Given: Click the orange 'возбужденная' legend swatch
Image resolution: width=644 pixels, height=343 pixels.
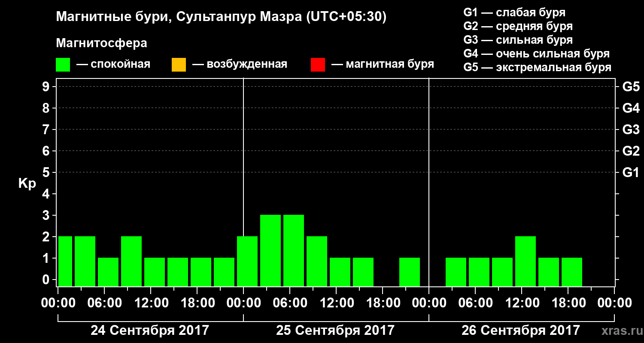Looking at the screenshot, I should 179,65.
